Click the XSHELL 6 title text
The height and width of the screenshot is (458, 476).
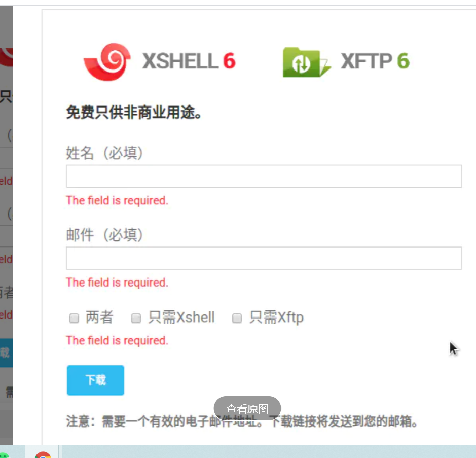pos(189,61)
